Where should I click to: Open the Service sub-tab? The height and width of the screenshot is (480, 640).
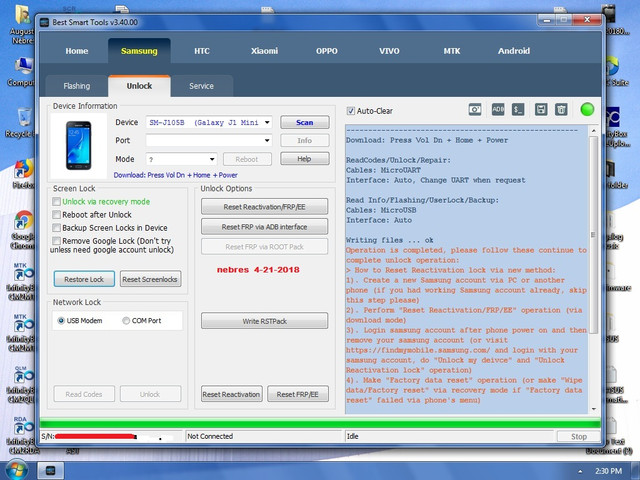coord(202,86)
